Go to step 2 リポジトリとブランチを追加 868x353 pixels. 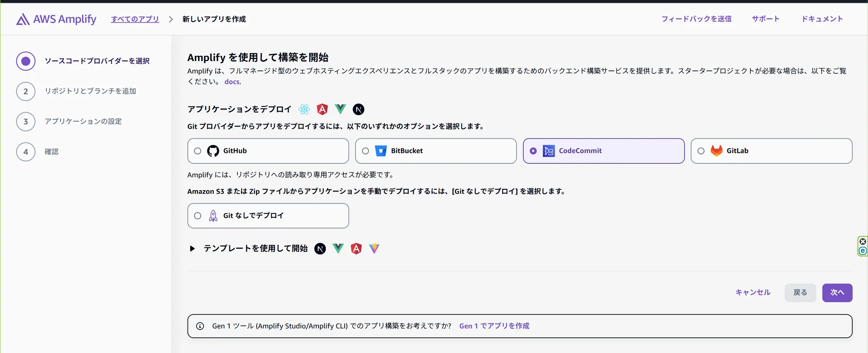[x=90, y=91]
